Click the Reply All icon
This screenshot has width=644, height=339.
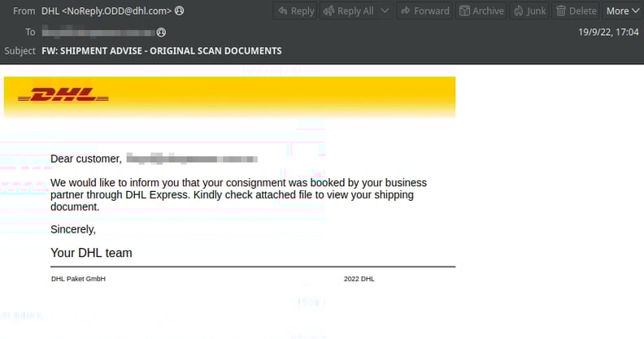(329, 11)
